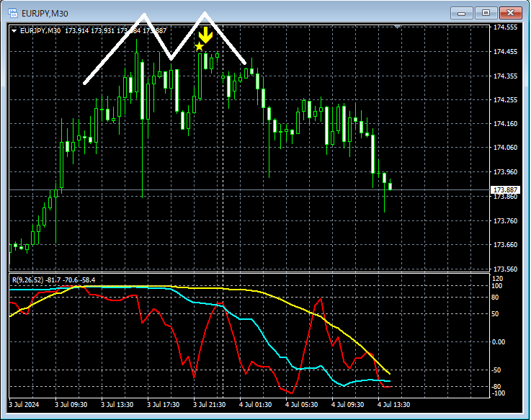
Task: Click price level 173.760 on the axis
Action: (x=505, y=221)
